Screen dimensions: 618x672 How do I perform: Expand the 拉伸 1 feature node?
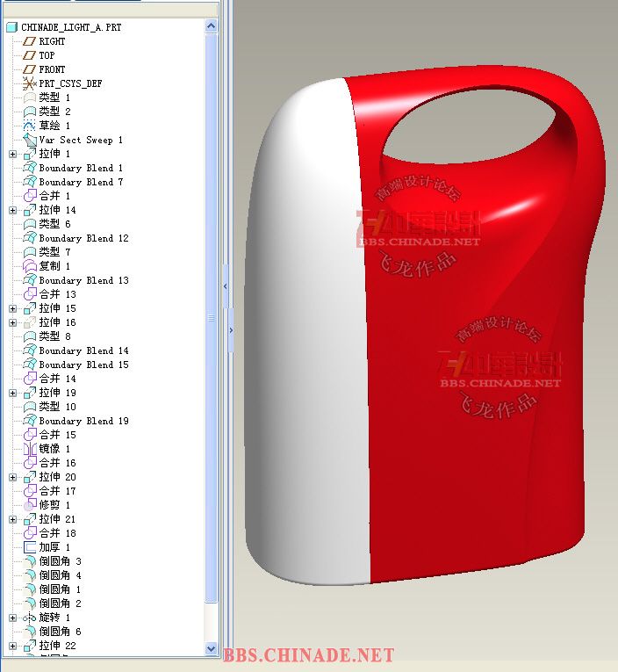12,154
